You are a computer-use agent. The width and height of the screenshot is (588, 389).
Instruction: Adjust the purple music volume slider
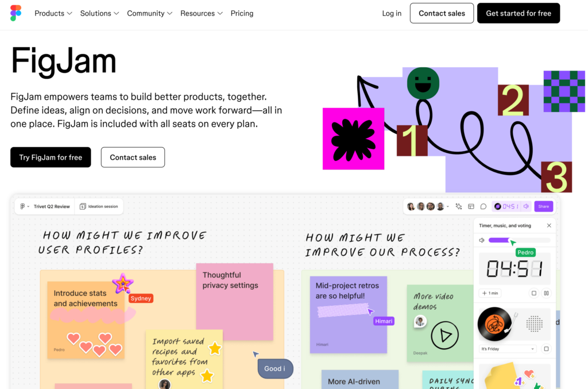click(519, 240)
